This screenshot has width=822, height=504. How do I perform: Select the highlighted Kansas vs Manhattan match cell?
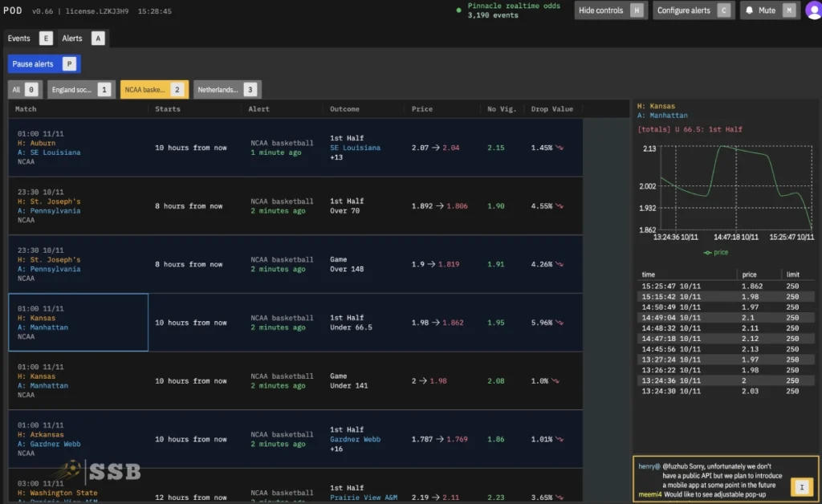[x=78, y=322]
